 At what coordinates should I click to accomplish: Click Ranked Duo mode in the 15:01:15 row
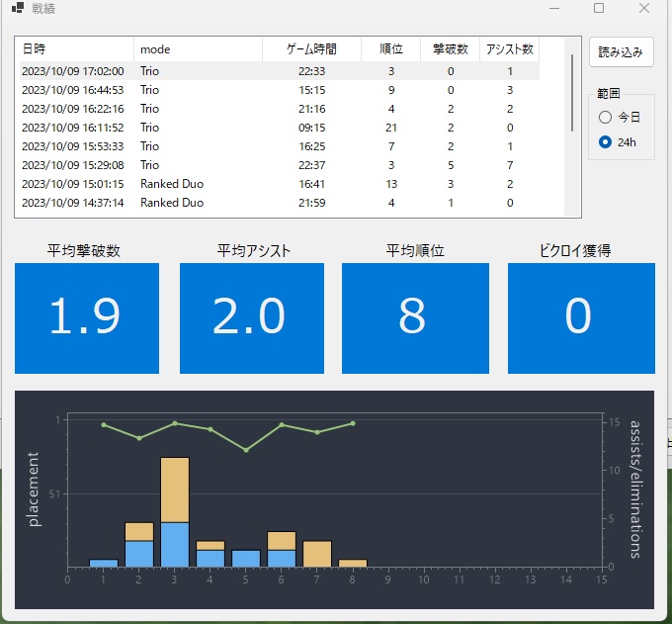(x=172, y=184)
